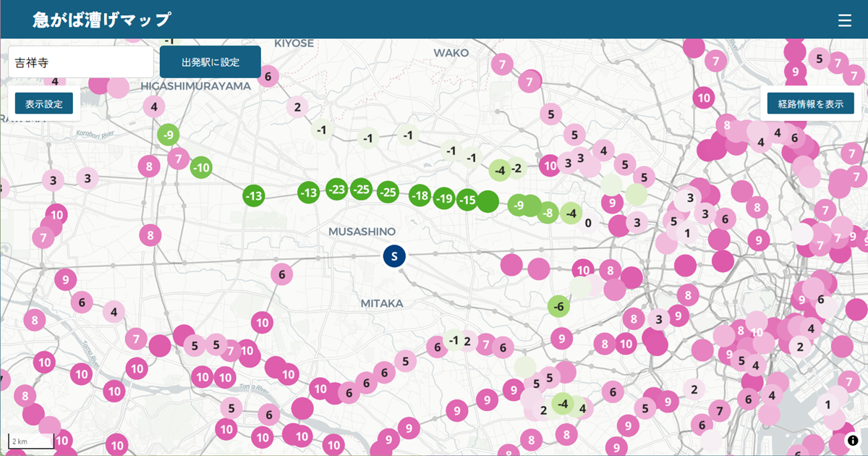The image size is (868, 456).
Task: Expand the 表示設定 display settings panel
Action: 44,104
